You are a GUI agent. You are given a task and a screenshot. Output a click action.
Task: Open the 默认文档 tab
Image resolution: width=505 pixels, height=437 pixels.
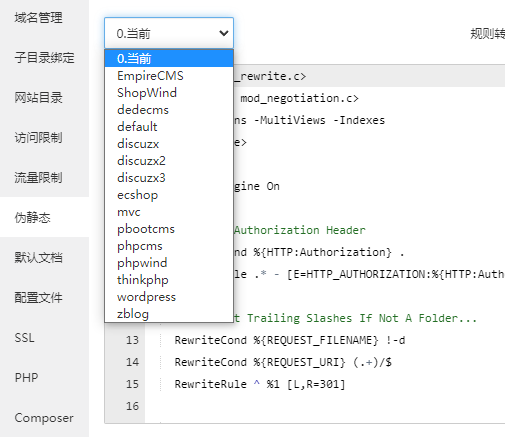pos(44,257)
